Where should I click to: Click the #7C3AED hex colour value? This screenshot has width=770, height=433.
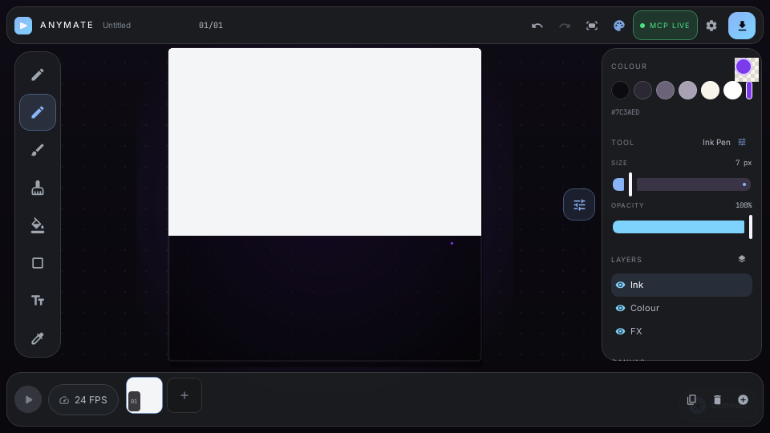(625, 112)
